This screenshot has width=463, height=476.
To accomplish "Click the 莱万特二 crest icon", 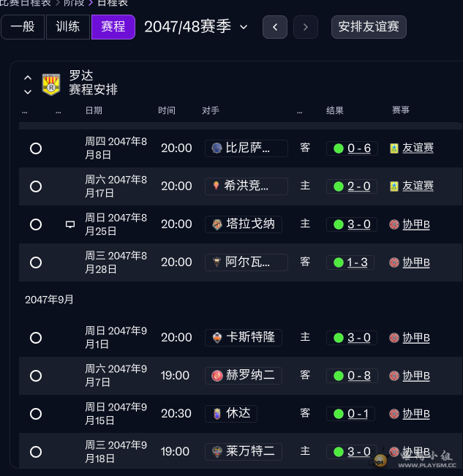I will coord(217,452).
